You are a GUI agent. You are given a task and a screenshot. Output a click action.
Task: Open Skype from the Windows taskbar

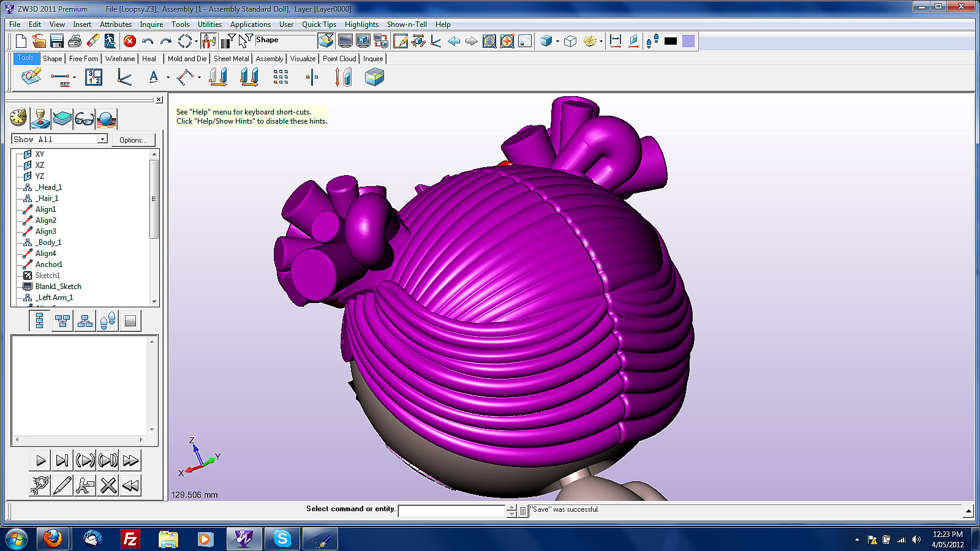tap(282, 539)
